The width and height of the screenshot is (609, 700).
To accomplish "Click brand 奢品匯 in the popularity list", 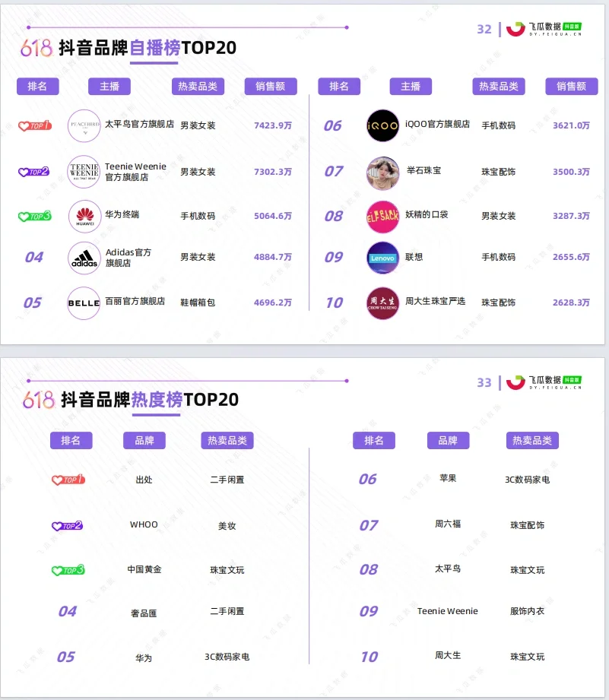I will coord(144,613).
